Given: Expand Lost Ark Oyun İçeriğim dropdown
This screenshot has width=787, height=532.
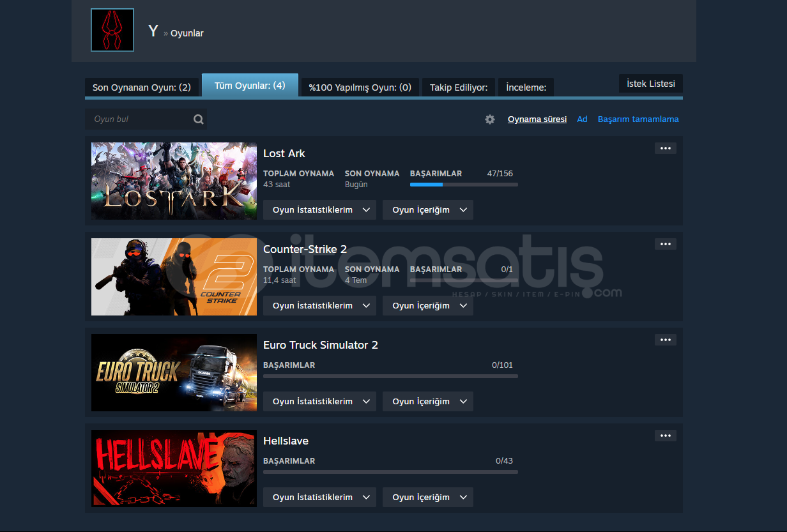Looking at the screenshot, I should click(x=428, y=210).
